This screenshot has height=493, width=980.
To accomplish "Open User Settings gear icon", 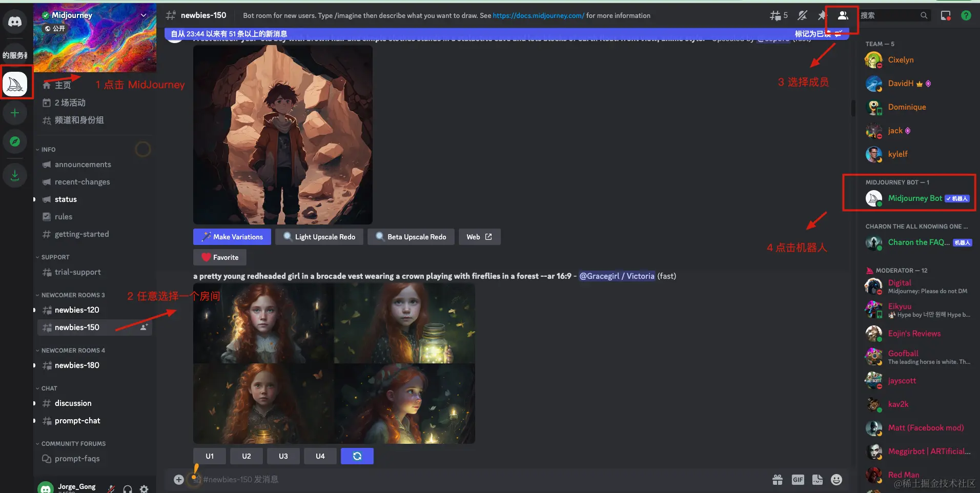I will [x=144, y=489].
